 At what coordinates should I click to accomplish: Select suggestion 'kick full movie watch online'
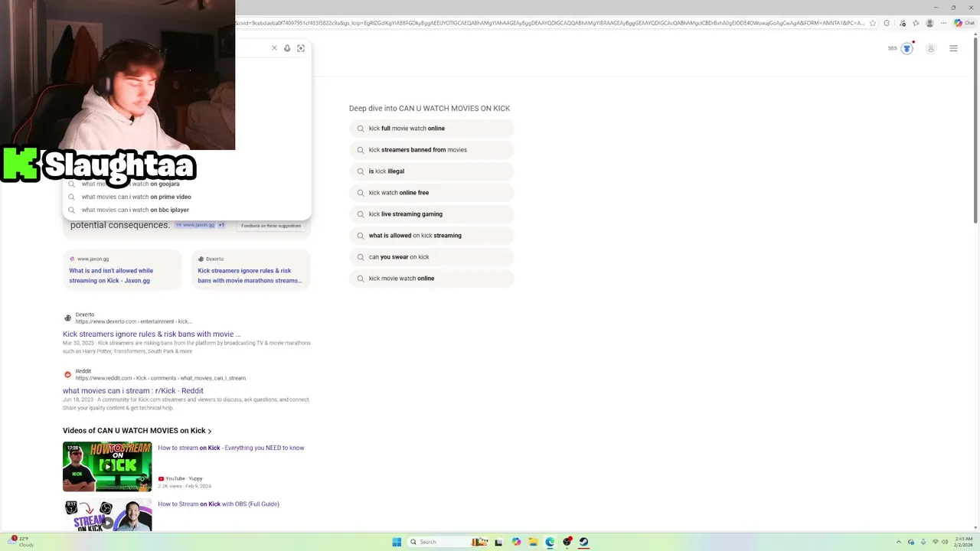(x=432, y=129)
